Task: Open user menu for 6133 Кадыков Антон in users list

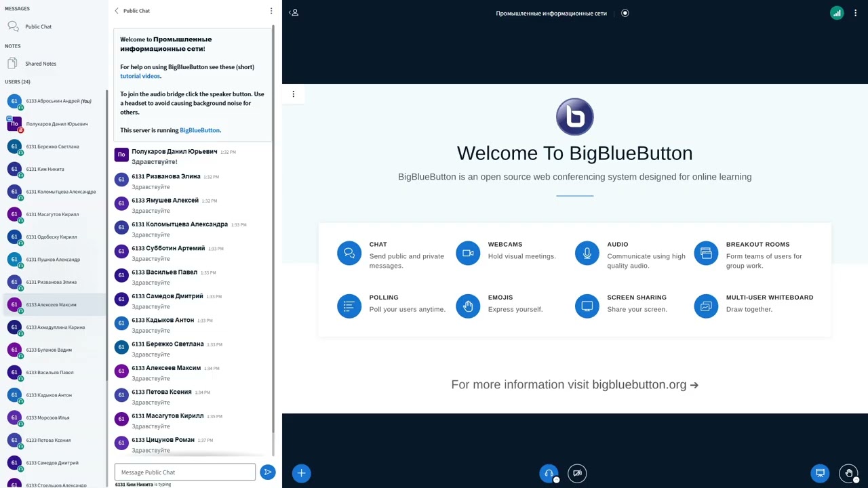Action: coord(54,395)
